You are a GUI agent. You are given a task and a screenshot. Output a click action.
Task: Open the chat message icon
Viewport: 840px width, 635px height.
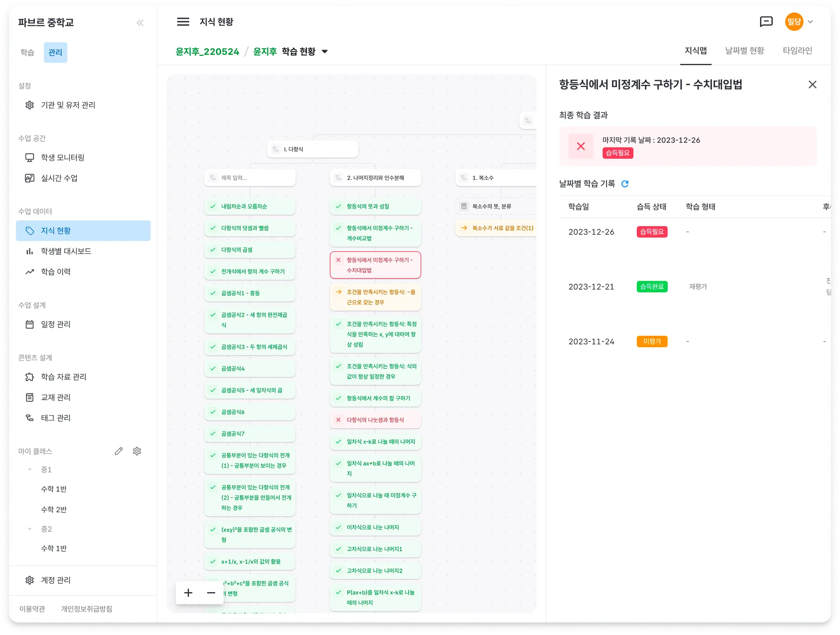point(766,22)
